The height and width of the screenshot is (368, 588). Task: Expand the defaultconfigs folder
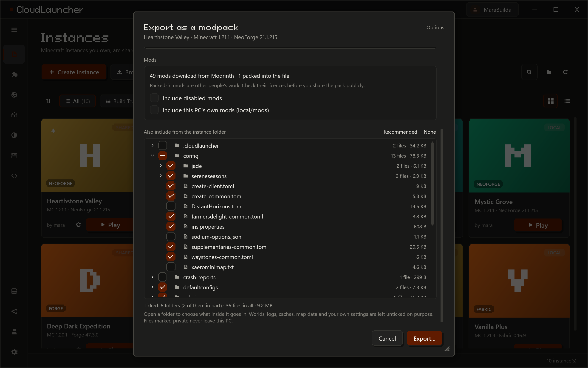(152, 287)
